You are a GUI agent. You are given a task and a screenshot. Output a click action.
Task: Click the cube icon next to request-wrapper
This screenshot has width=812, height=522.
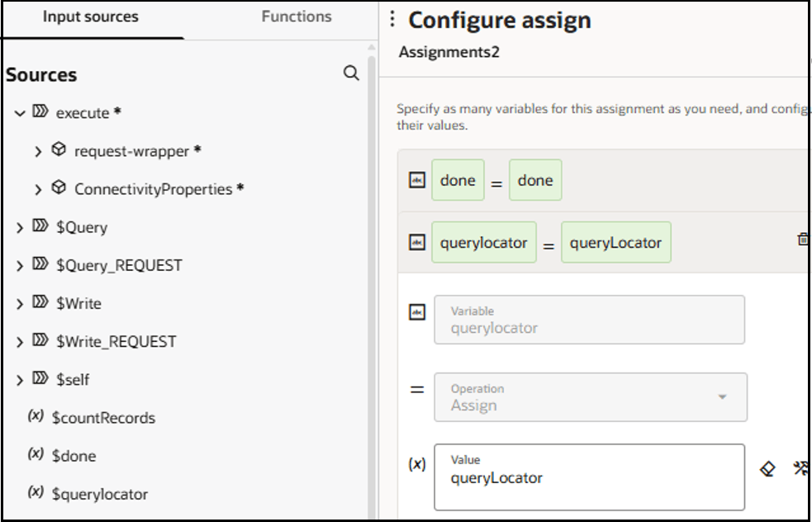tap(59, 150)
